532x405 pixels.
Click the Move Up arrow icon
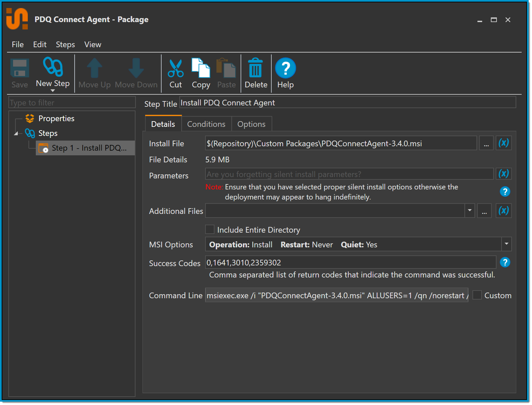click(95, 68)
